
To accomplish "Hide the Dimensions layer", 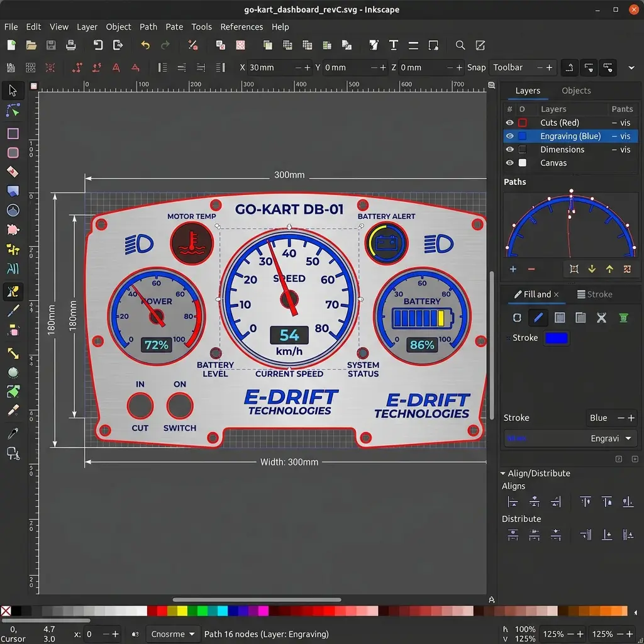I will [x=509, y=150].
